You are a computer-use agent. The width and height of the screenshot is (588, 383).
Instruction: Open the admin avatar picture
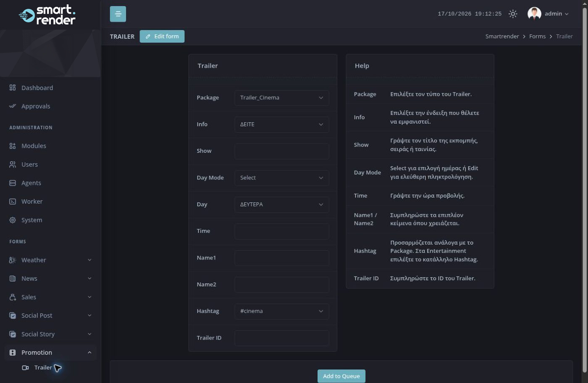point(534,14)
